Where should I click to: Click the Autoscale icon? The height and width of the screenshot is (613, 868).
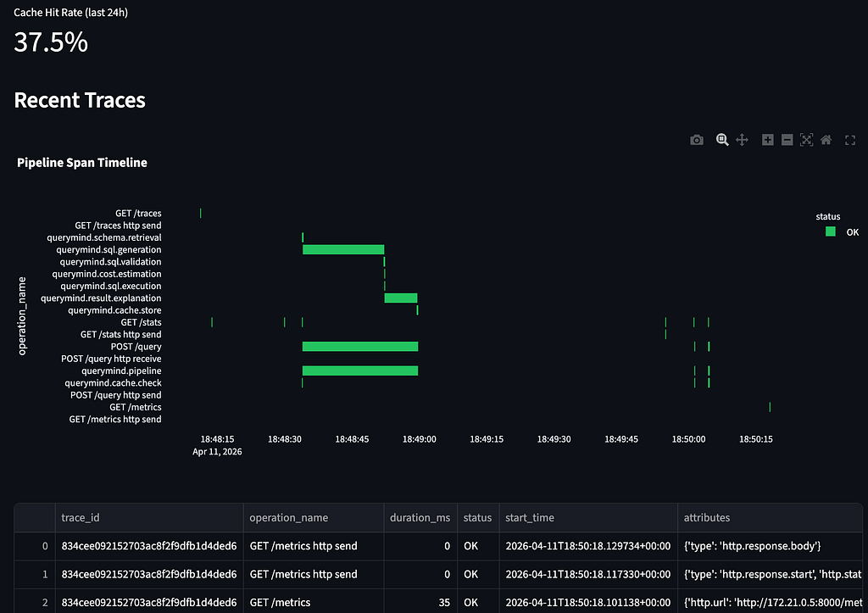pyautogui.click(x=807, y=140)
